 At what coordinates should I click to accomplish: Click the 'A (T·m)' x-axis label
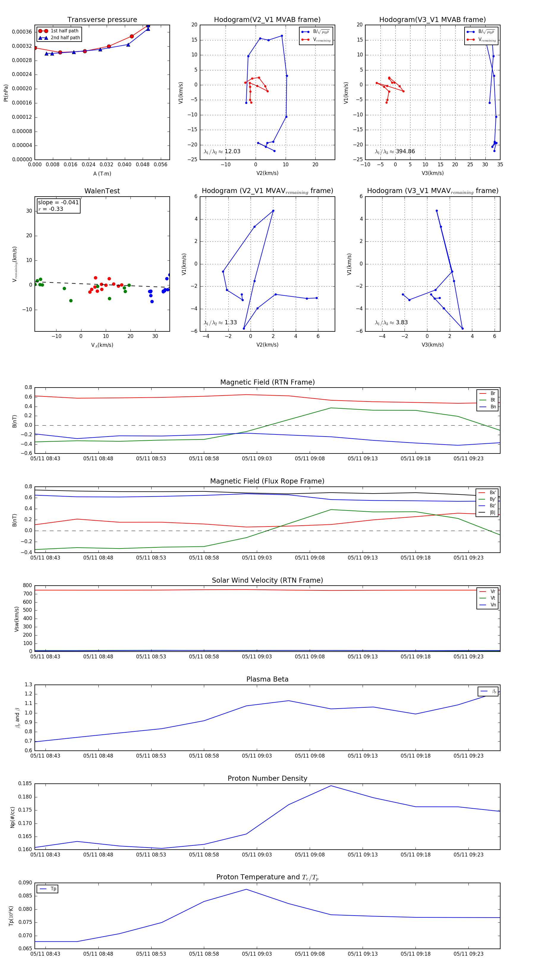coord(102,173)
